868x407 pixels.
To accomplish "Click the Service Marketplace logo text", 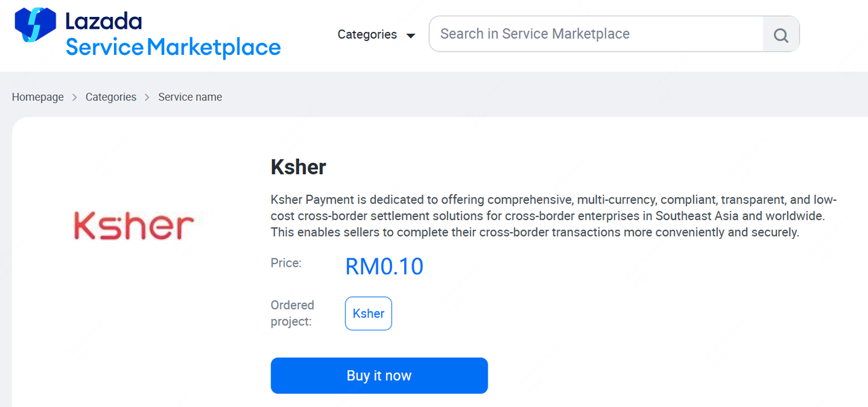I will tap(173, 47).
